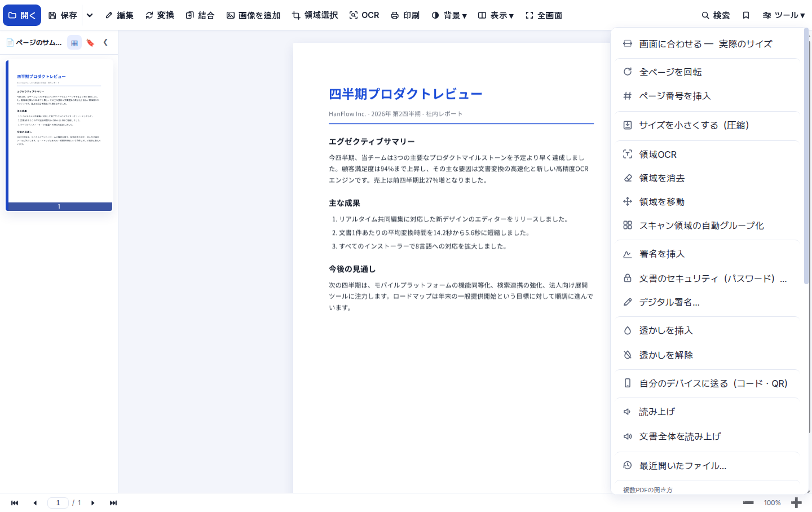Screen dimensions: 812x512
Task: Run OCR from the toolbar
Action: (364, 15)
